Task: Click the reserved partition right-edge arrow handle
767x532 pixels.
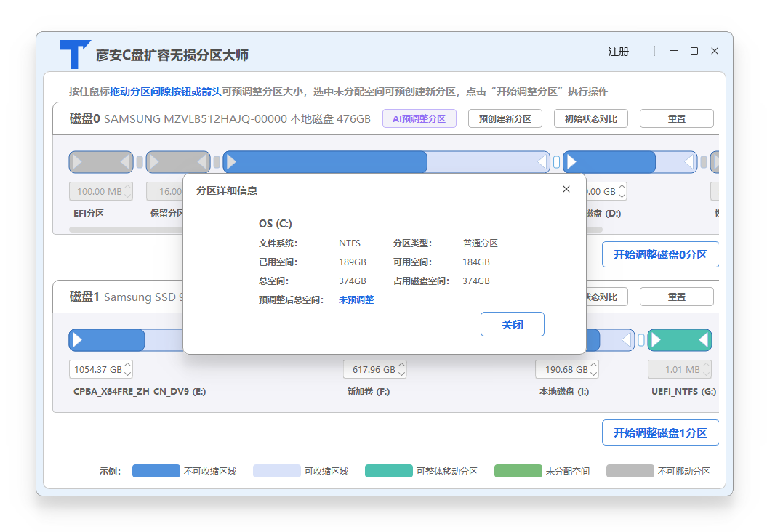Action: coord(202,162)
